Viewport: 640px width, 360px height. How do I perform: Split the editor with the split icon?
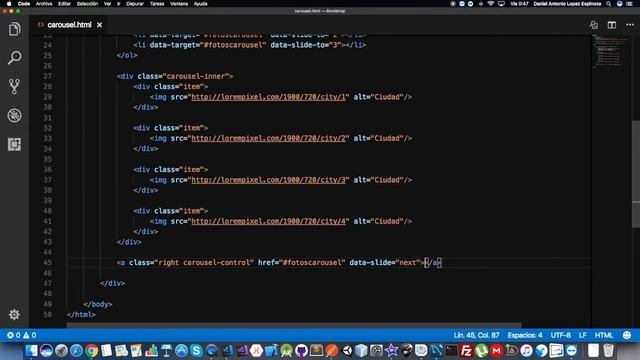tap(611, 25)
